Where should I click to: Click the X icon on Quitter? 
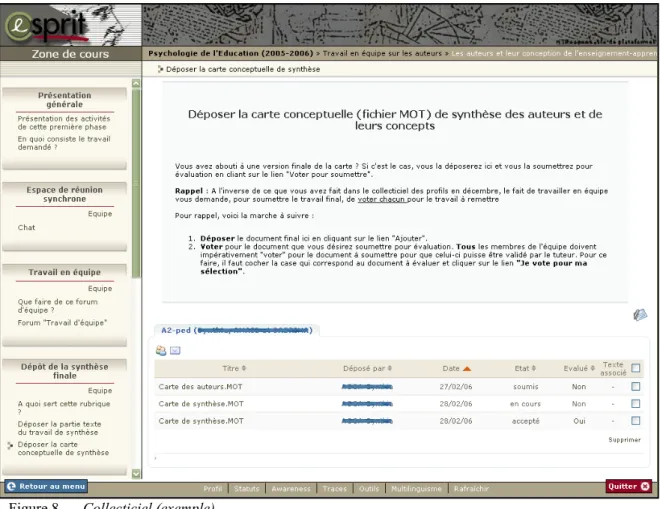(645, 486)
